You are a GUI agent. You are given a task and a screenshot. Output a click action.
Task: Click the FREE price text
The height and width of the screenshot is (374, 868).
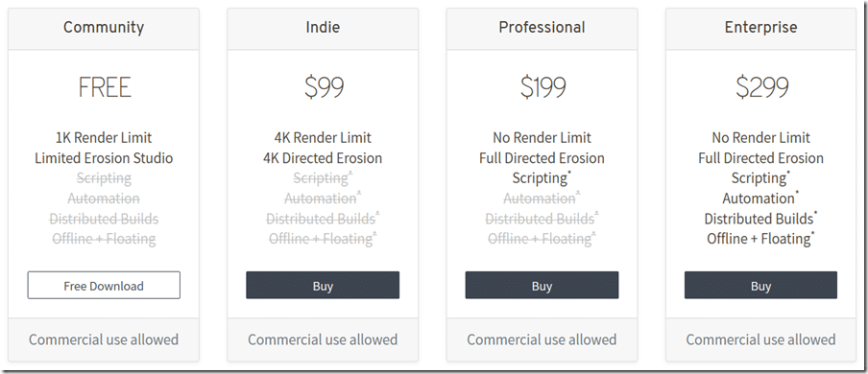coord(105,87)
